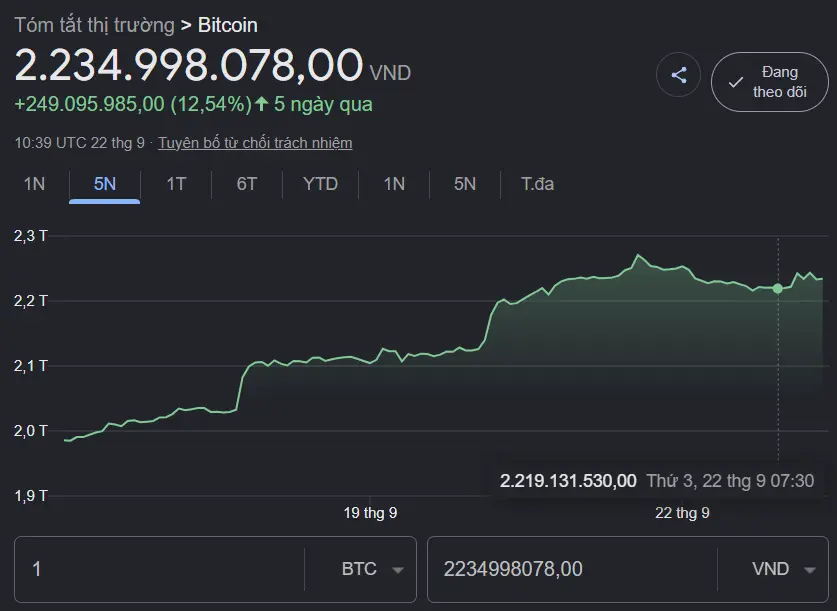The image size is (837, 611).
Task: Click the price 2.234.998.078,00
Action: 188,65
